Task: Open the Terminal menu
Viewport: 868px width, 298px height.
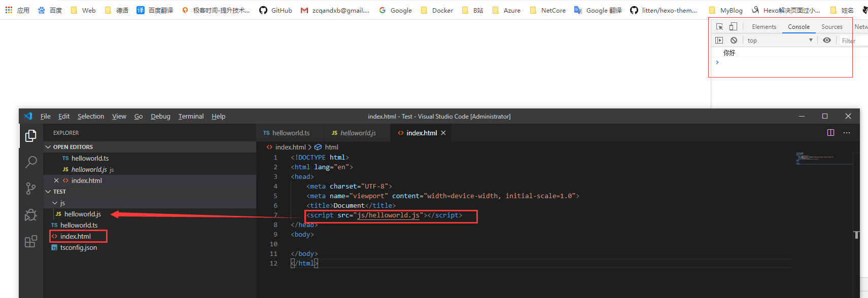Action: click(191, 117)
